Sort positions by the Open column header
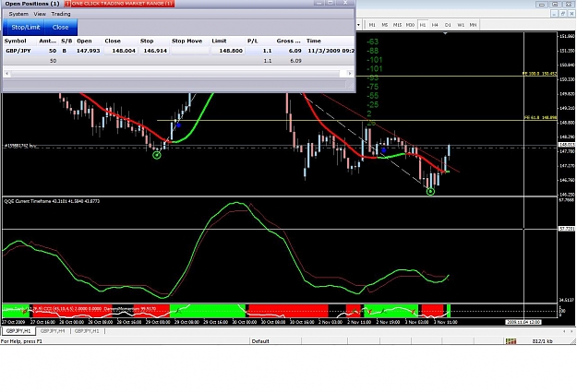577x392 pixels. pyautogui.click(x=84, y=41)
